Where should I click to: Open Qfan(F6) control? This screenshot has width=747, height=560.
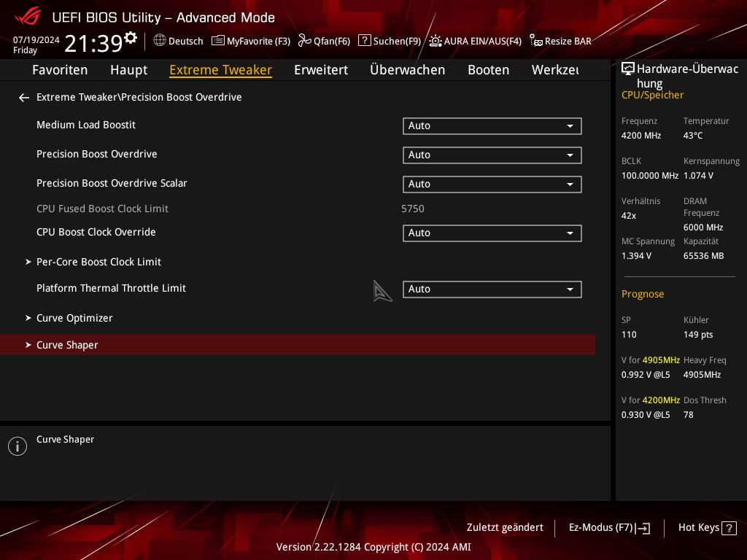click(332, 41)
